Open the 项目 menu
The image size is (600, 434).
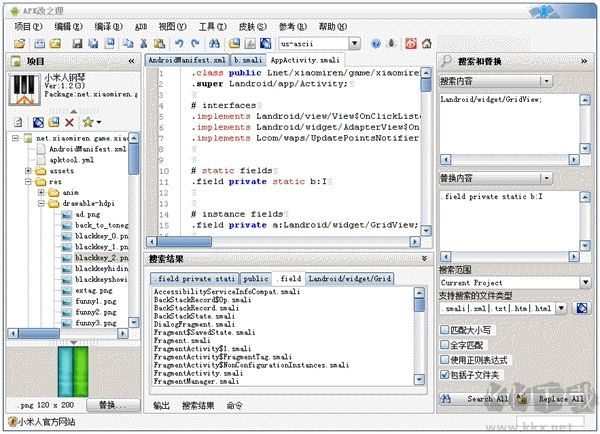[28, 26]
